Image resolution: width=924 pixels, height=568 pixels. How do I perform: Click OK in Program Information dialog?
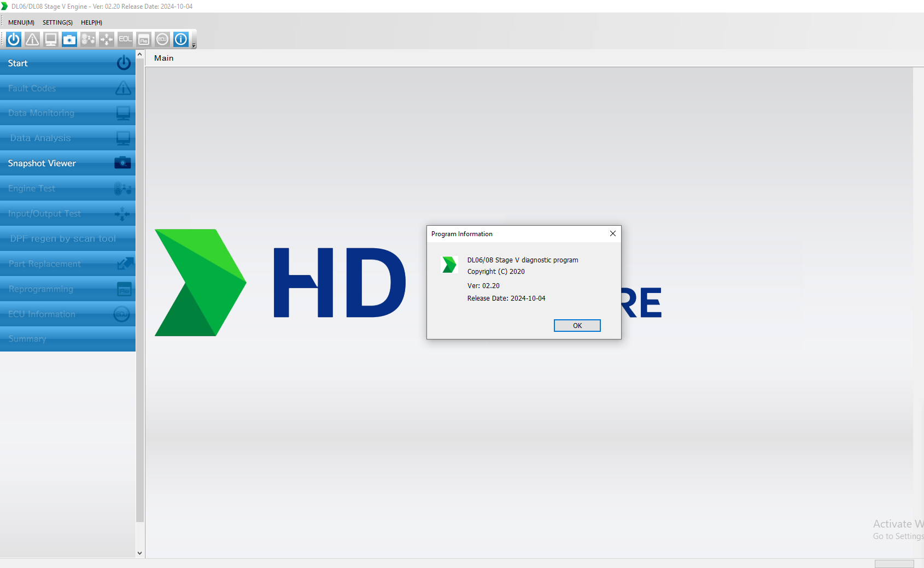coord(577,326)
